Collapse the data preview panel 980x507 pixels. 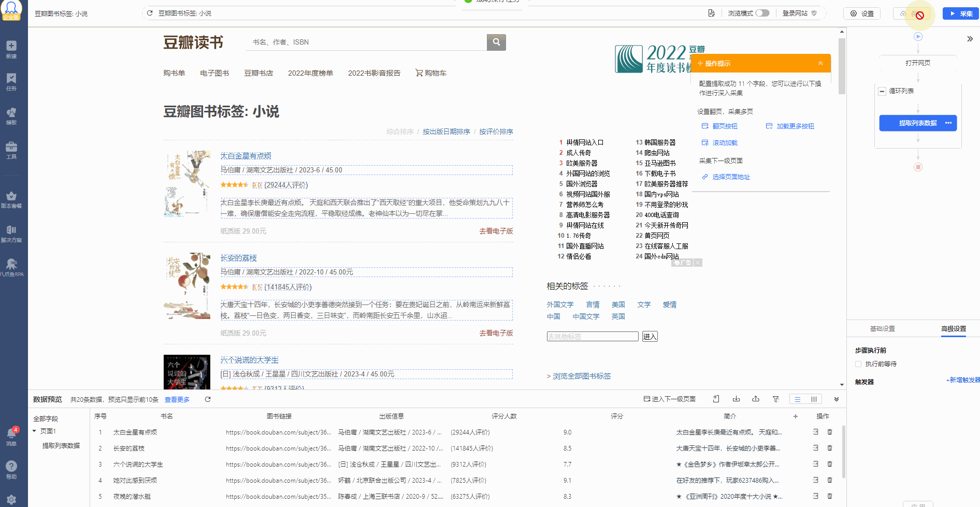point(837,399)
